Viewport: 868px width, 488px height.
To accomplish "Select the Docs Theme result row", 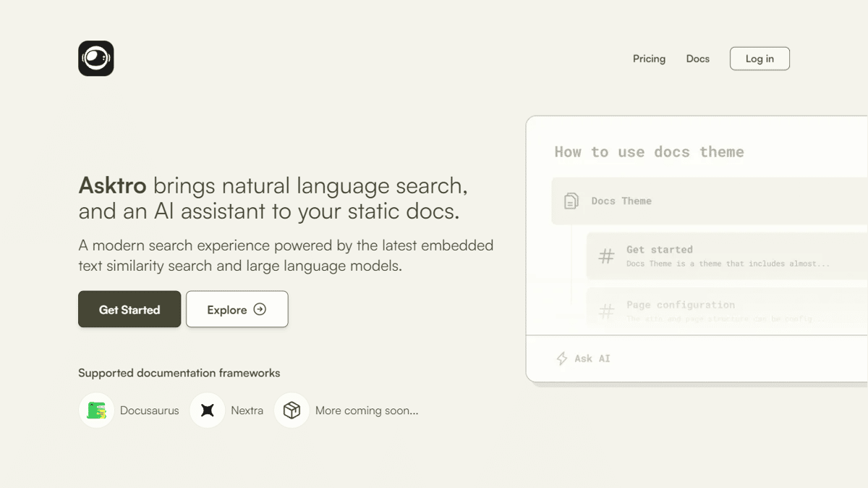I will pos(710,201).
